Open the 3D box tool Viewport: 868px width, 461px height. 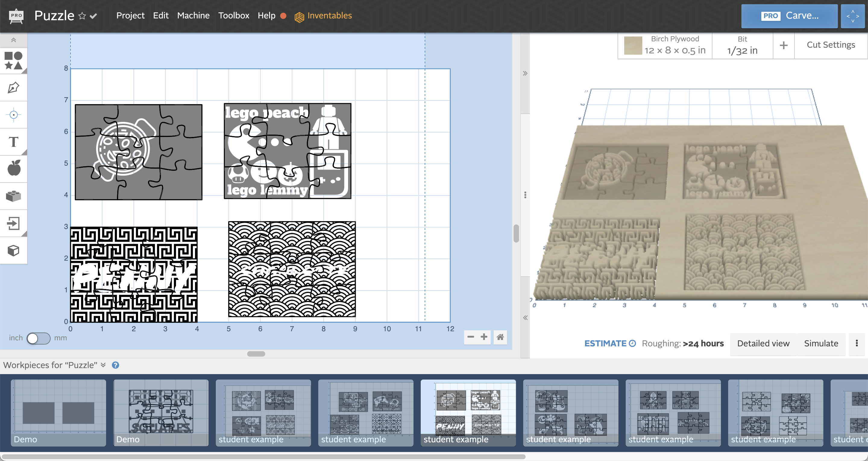pos(14,250)
